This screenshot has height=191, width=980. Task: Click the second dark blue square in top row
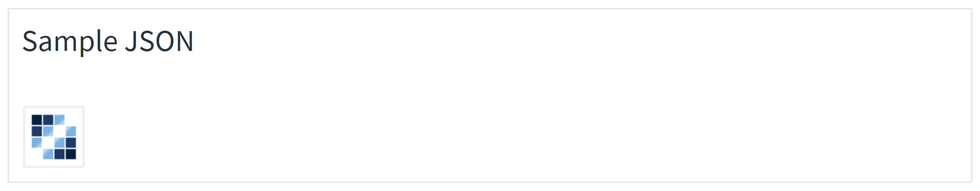[x=48, y=120]
